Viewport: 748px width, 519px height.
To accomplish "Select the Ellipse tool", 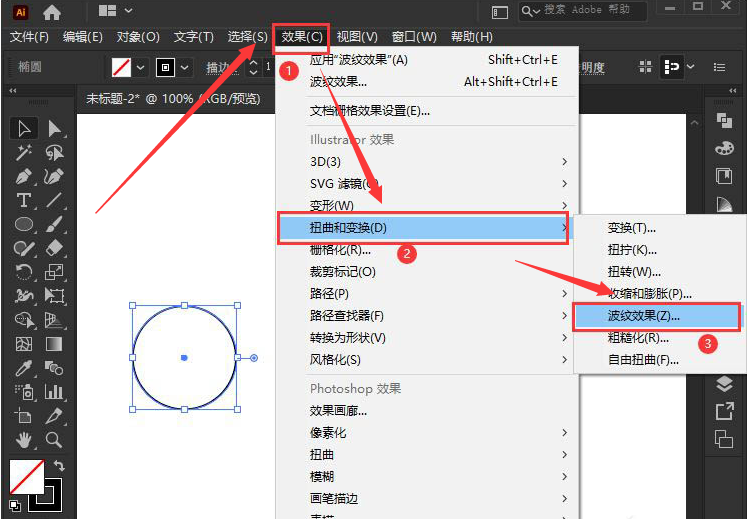I will (x=23, y=224).
